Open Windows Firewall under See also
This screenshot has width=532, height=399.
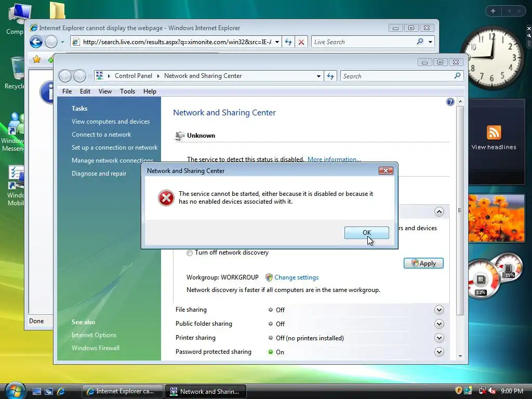[x=96, y=348]
